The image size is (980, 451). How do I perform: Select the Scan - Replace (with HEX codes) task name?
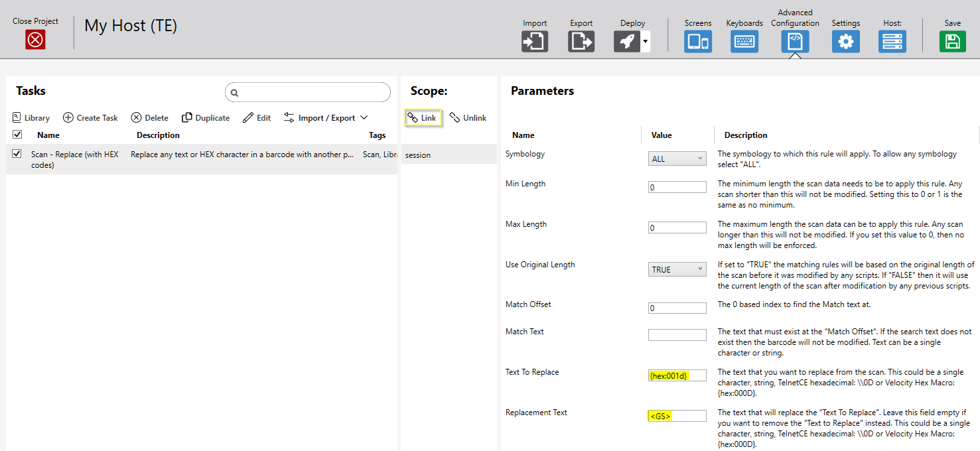click(75, 160)
